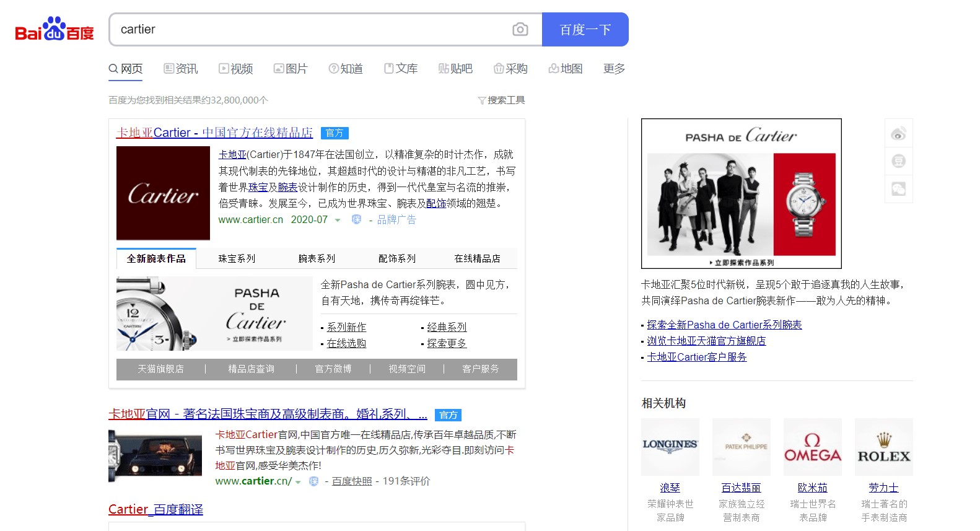Open the 搜索工具 search tools filter
Viewport: 980px width, 531px height.
pyautogui.click(x=501, y=100)
